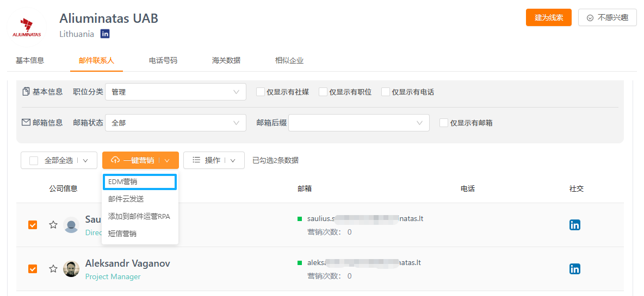
Task: Expand the 操作 dropdown arrow
Action: [x=233, y=161]
